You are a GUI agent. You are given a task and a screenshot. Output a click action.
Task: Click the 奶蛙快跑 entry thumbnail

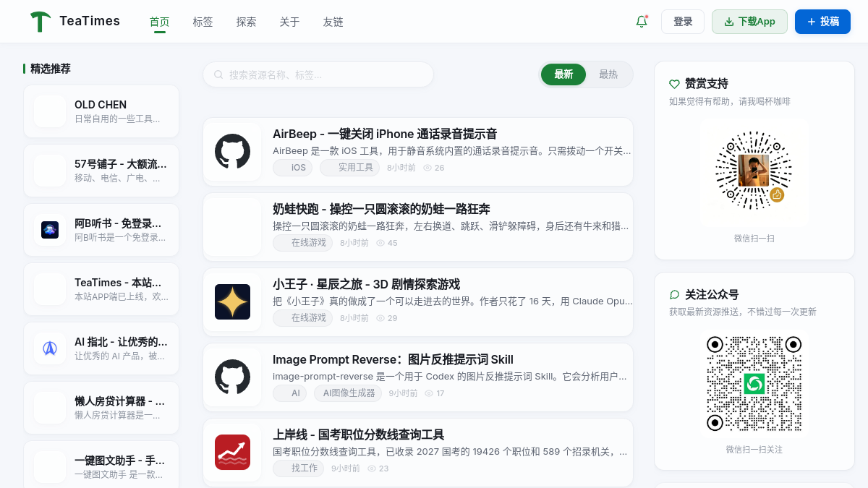click(232, 227)
